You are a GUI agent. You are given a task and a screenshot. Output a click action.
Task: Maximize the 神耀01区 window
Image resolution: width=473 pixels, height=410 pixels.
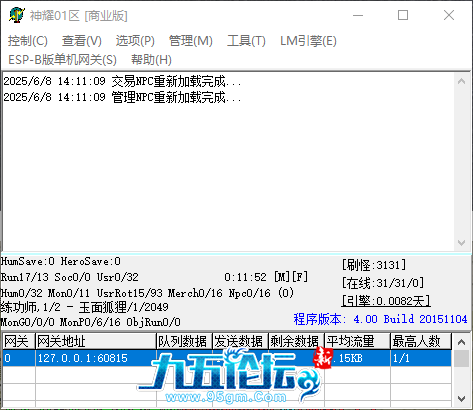pyautogui.click(x=403, y=15)
